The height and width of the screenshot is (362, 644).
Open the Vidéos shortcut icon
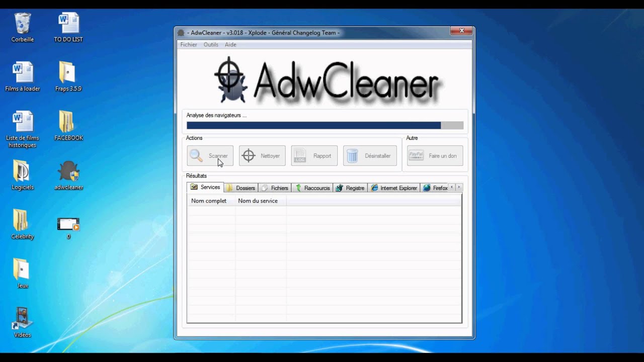(x=23, y=323)
